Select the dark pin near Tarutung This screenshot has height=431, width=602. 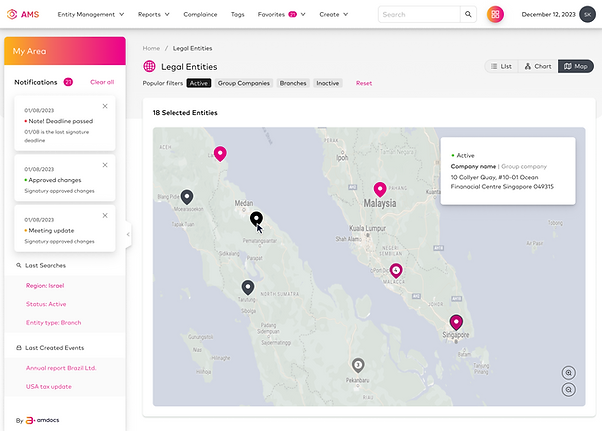click(248, 287)
